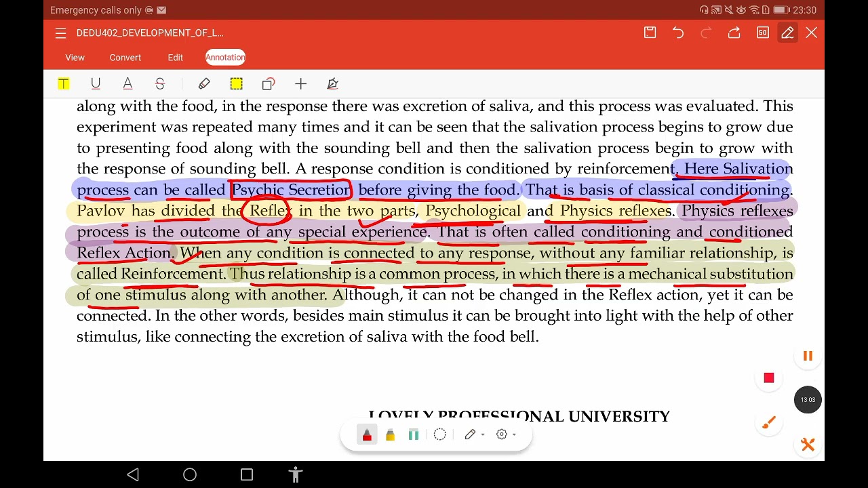
Task: Tap the "LOVELY PROFESSIONAL UNIVERSITY" footer
Action: point(519,416)
